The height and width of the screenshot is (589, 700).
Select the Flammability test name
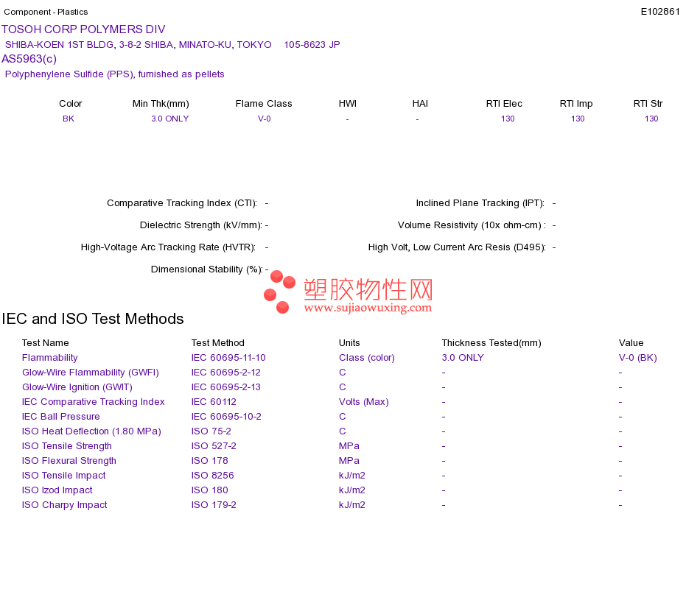click(x=50, y=358)
